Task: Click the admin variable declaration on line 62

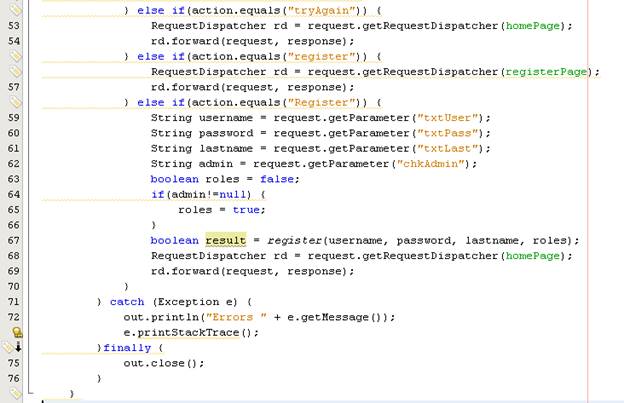Action: (216, 164)
